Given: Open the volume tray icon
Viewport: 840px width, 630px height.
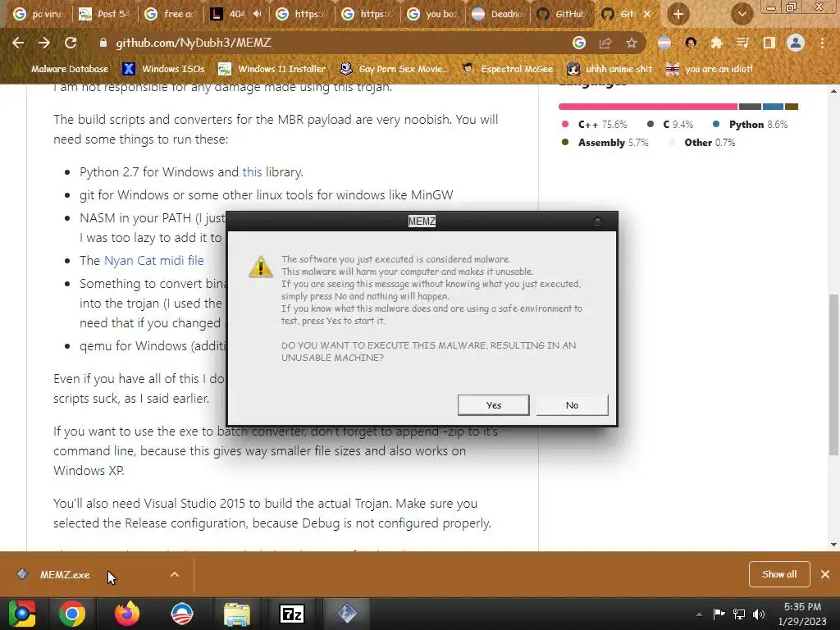Looking at the screenshot, I should point(759,614).
